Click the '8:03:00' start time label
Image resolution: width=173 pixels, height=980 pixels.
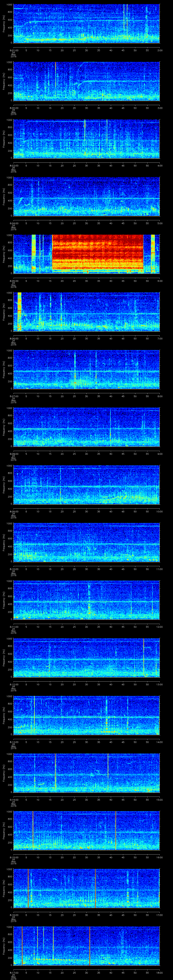pyautogui.click(x=14, y=165)
